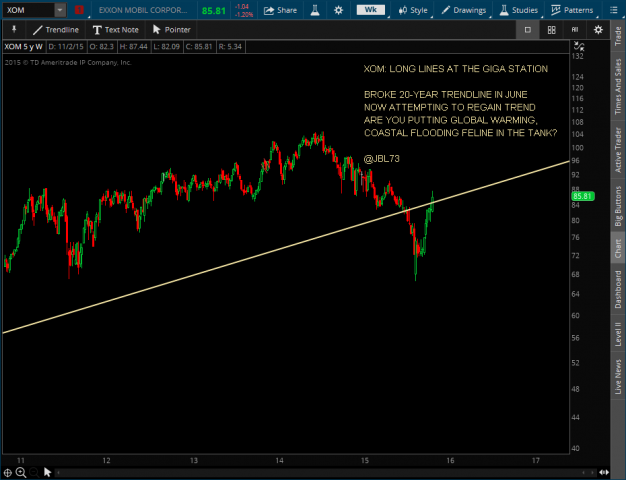
Task: Click the 'L: 82.09' low value
Action: [x=166, y=47]
